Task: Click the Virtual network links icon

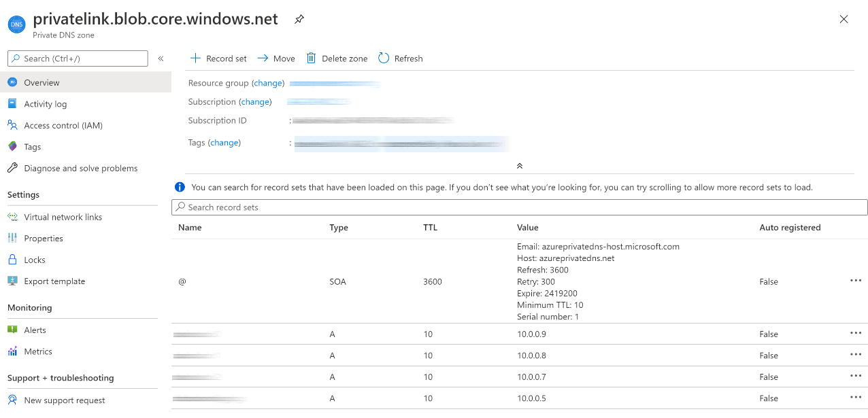Action: (12, 217)
